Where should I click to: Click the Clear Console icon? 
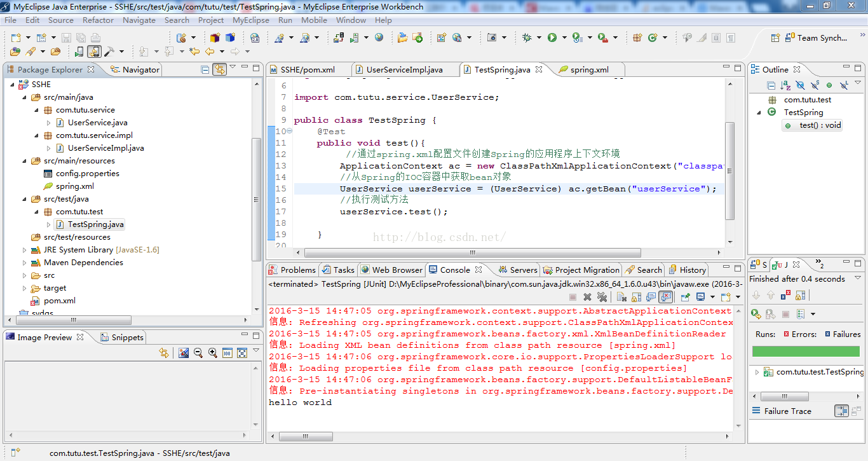[x=622, y=297]
